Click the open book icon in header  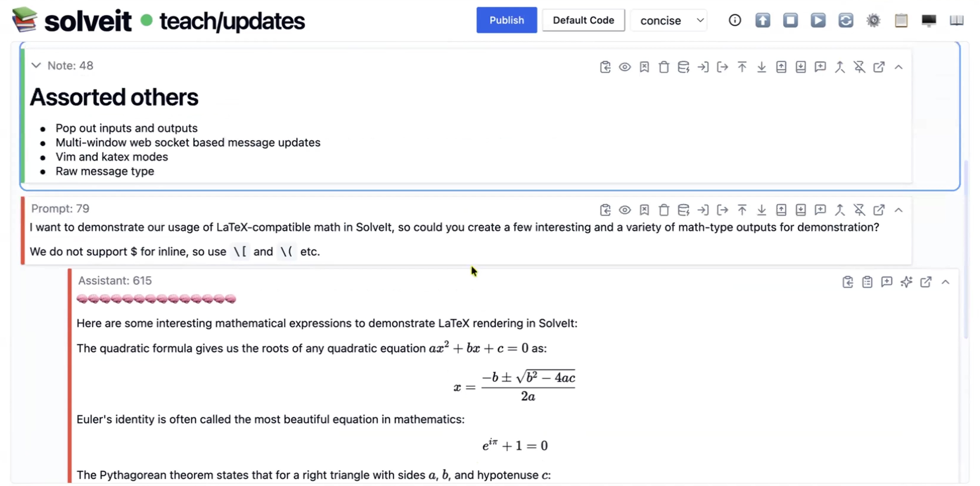[x=956, y=20]
